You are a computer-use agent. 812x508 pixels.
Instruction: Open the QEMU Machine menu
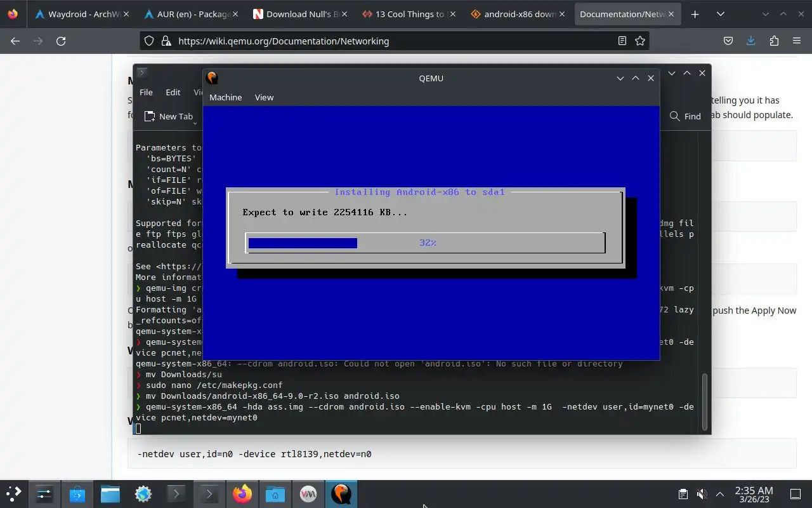pyautogui.click(x=225, y=97)
